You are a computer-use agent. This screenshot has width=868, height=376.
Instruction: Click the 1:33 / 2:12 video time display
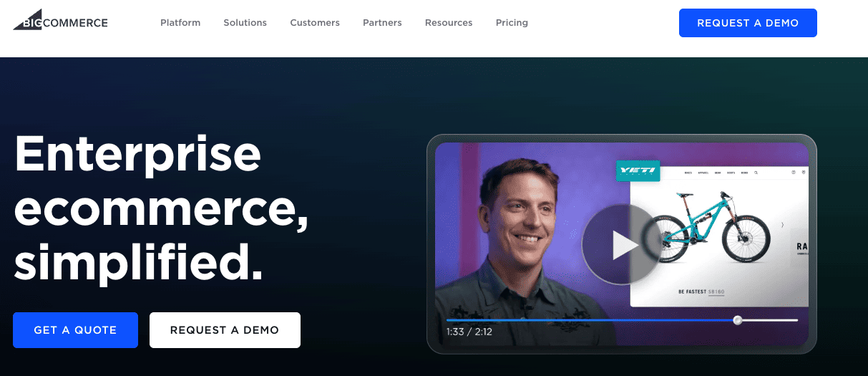[469, 332]
